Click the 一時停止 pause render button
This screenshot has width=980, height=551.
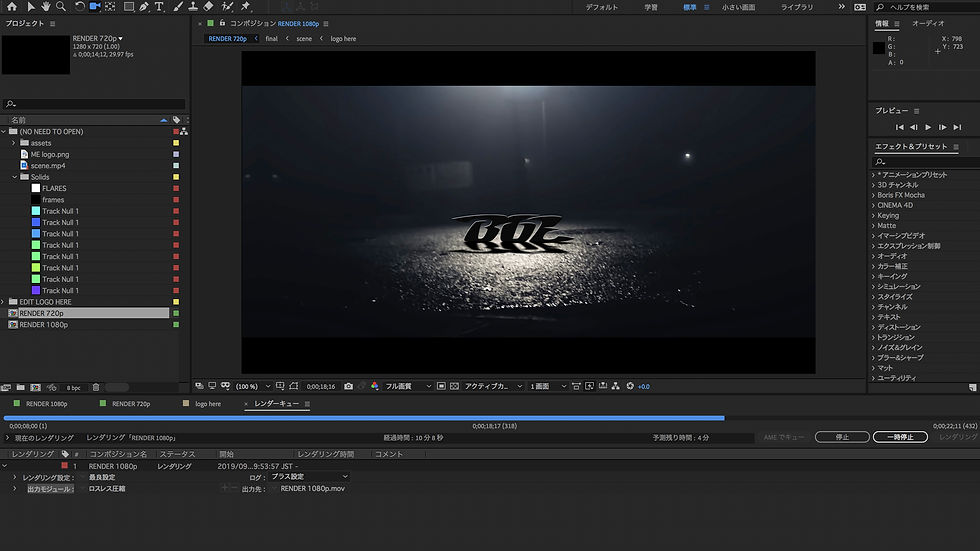click(900, 437)
